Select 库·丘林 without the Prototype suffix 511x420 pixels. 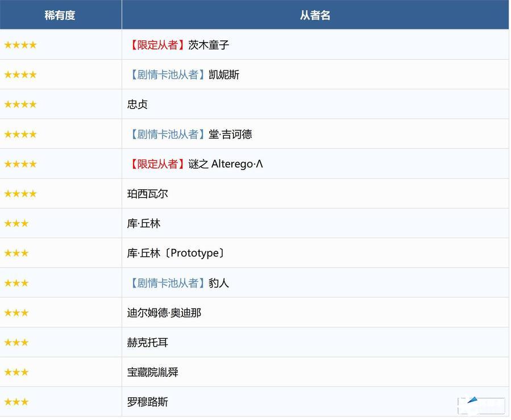[144, 223]
